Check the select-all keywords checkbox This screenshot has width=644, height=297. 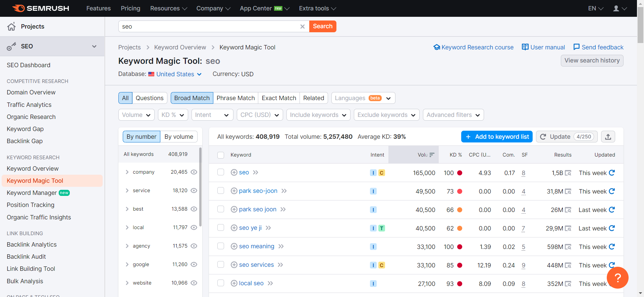[221, 155]
